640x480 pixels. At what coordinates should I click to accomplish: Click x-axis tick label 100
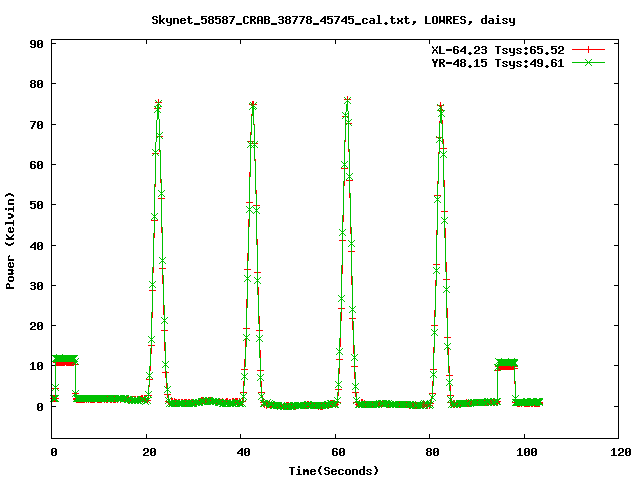527,452
